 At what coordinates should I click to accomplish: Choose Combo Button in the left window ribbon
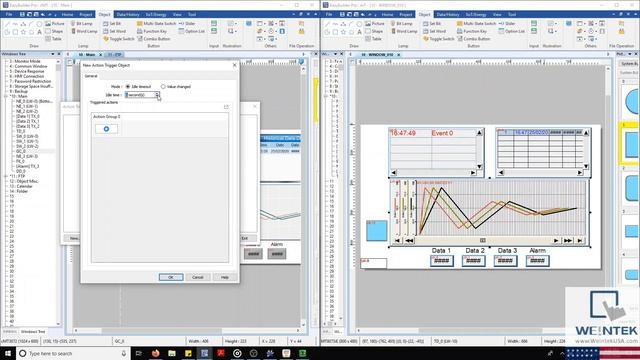coord(153,39)
